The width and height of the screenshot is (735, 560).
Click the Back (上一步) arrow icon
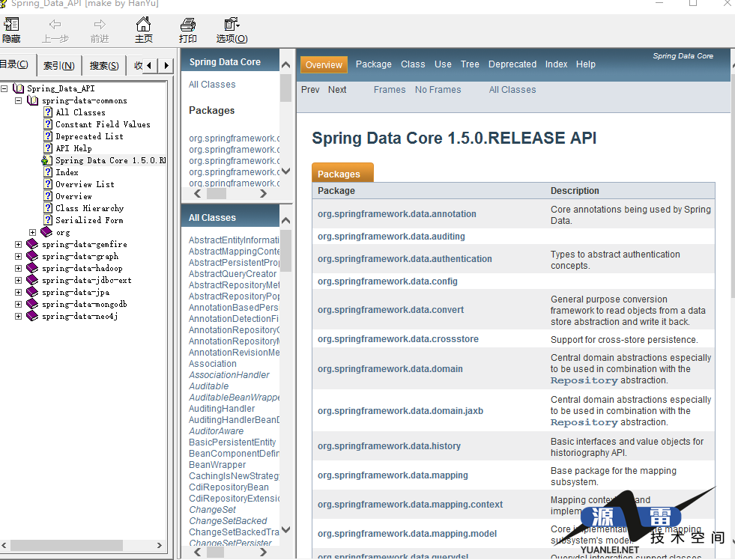(x=55, y=25)
